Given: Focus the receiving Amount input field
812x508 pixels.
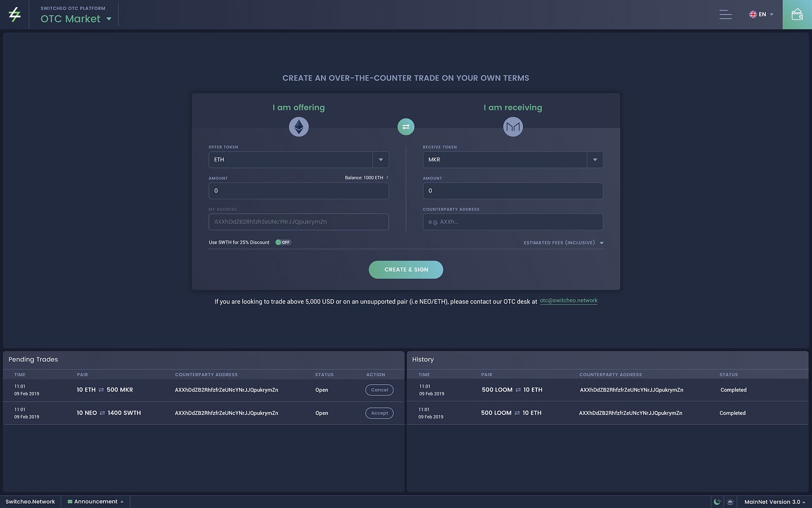Looking at the screenshot, I should 513,191.
